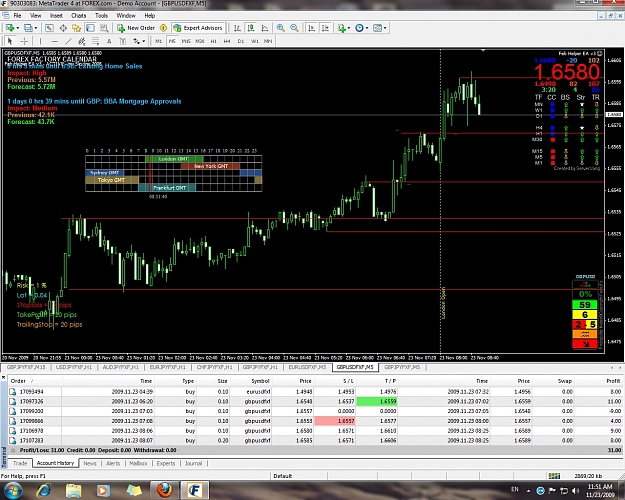Select the horizontal line tool
The width and height of the screenshot is (625, 500).
point(55,41)
